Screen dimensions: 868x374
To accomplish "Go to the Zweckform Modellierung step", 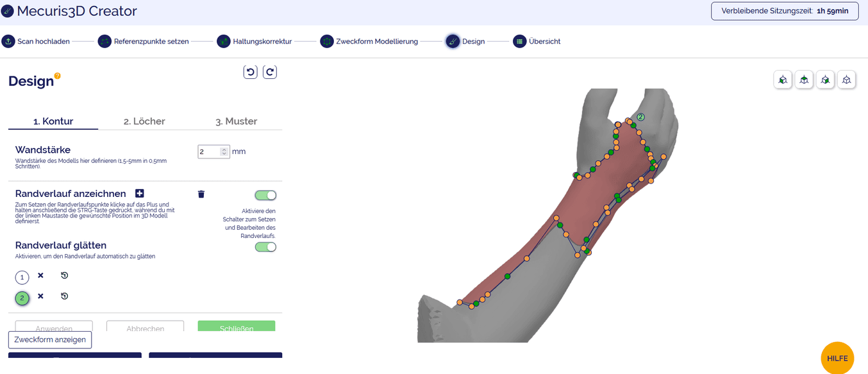I will (369, 42).
